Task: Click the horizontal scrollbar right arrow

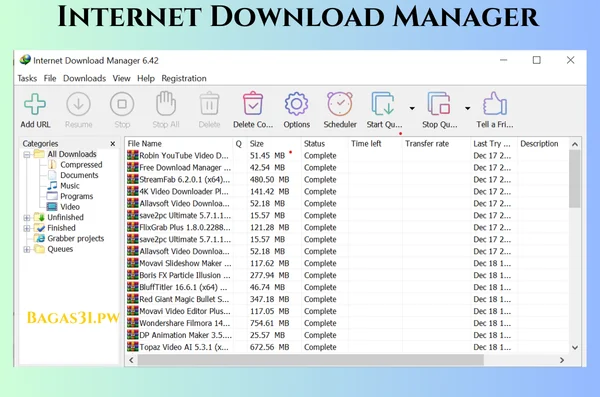Action: (x=562, y=360)
